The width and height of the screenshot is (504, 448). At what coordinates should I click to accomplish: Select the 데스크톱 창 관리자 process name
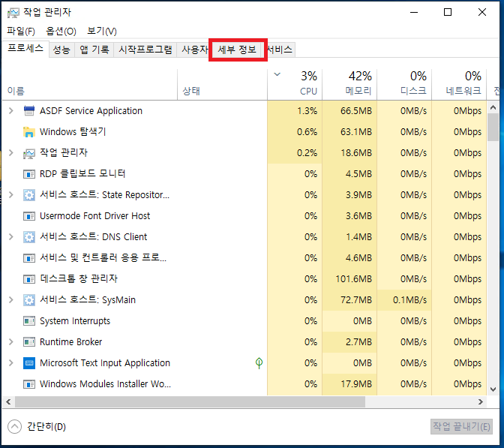pos(79,278)
